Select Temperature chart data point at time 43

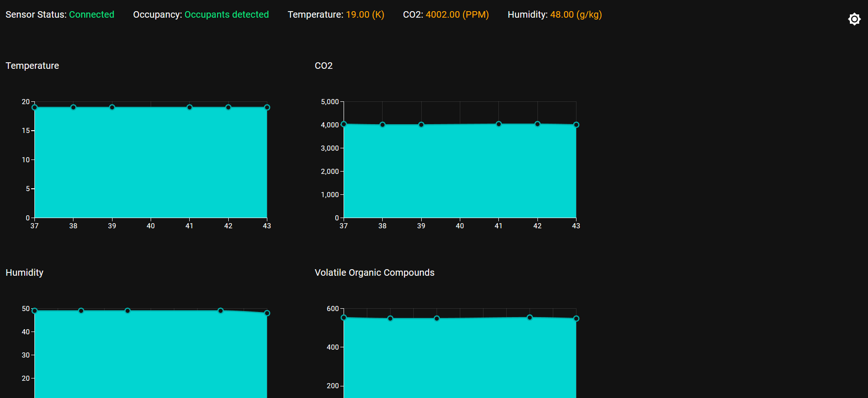pyautogui.click(x=267, y=107)
